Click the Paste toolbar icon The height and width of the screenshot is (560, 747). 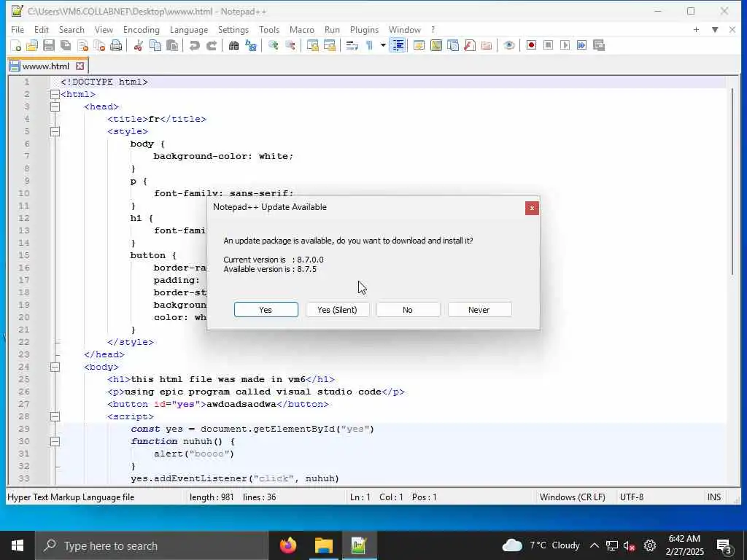(x=172, y=46)
